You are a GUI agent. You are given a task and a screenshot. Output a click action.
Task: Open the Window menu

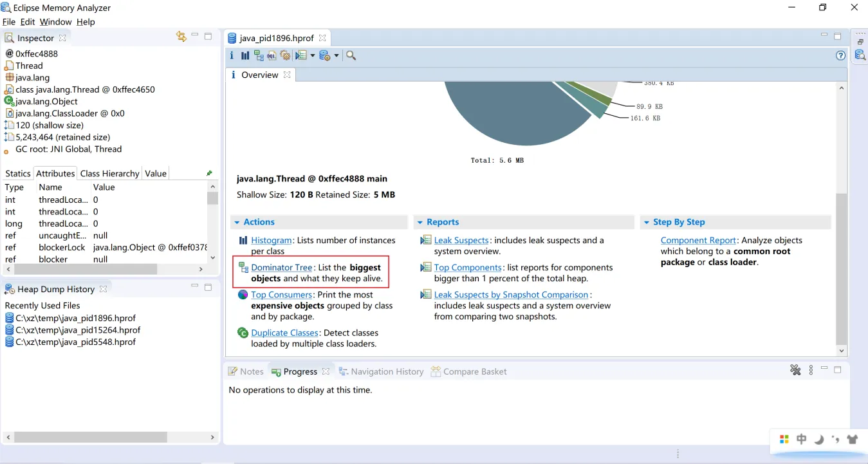click(56, 22)
